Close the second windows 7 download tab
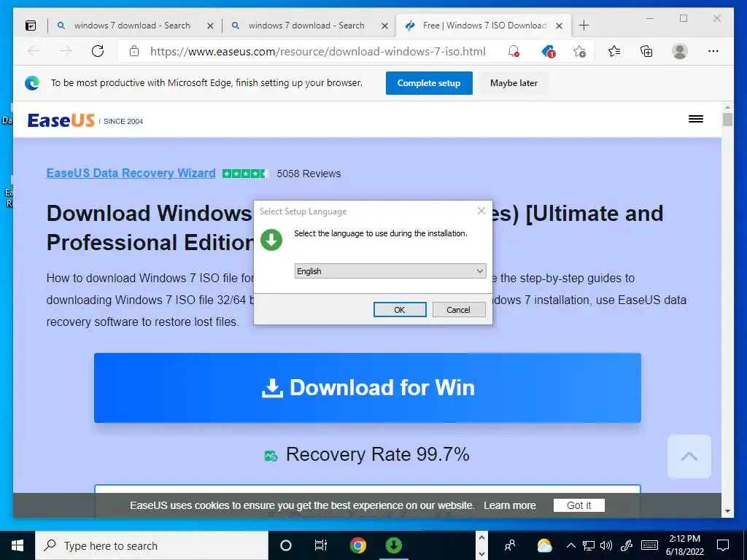 coord(384,26)
